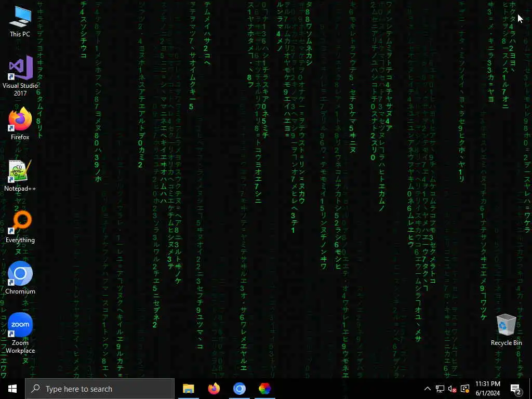Select the Visual Studio 2017 shortcut

pyautogui.click(x=20, y=76)
